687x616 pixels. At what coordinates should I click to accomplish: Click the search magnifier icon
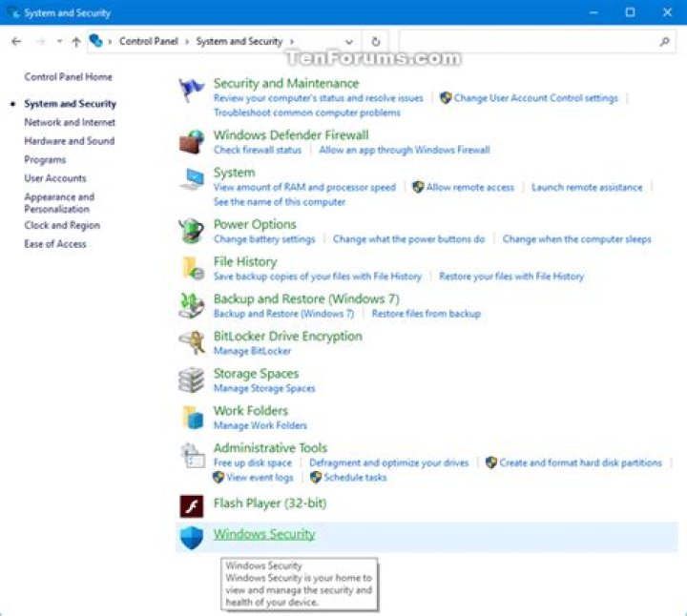pyautogui.click(x=665, y=42)
